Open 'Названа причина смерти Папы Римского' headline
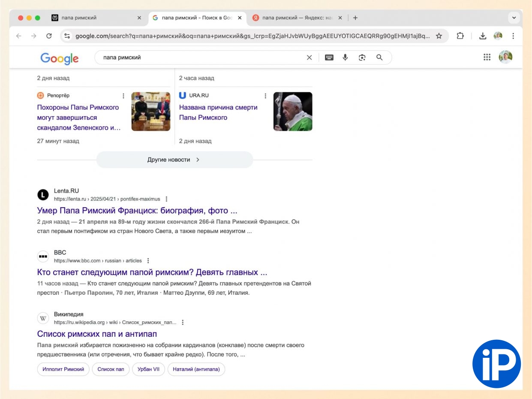The height and width of the screenshot is (399, 532). pyautogui.click(x=218, y=112)
